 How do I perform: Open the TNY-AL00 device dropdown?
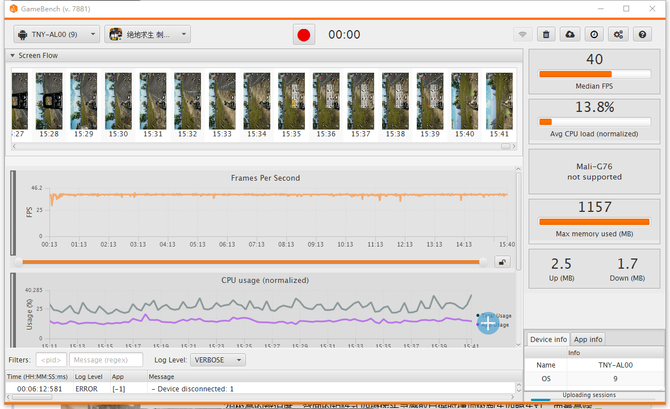tap(56, 34)
